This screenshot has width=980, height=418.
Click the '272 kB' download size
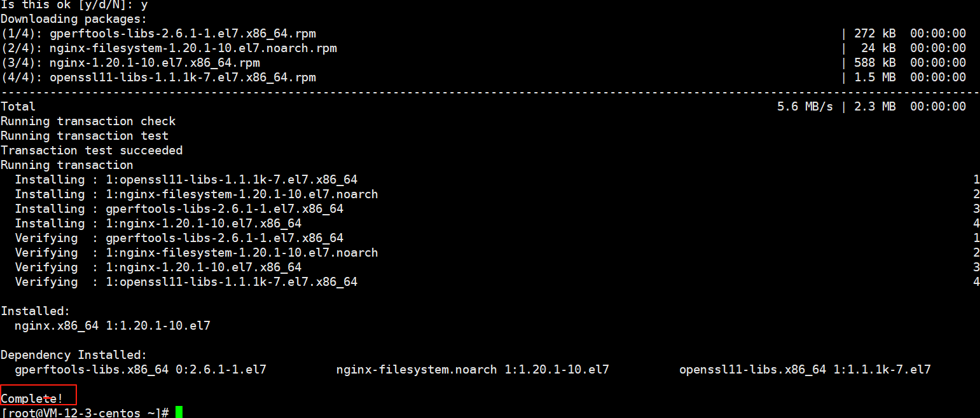pyautogui.click(x=875, y=34)
